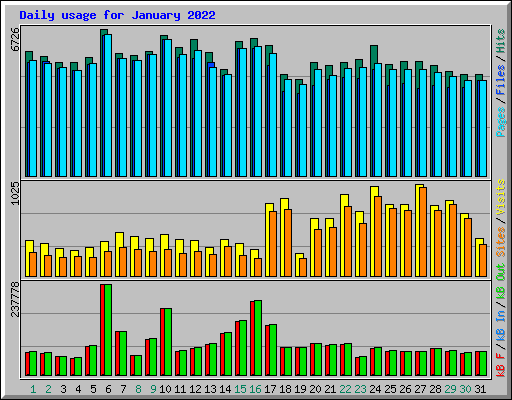Click the green kB bar for day 10
512x400 pixels.
pos(168,342)
